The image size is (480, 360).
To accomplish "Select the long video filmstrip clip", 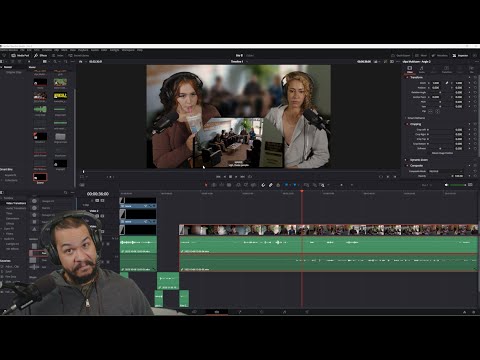I will click(329, 230).
